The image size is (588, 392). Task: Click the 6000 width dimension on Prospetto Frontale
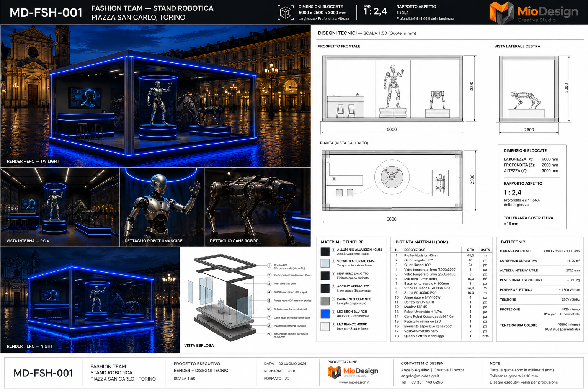point(392,129)
